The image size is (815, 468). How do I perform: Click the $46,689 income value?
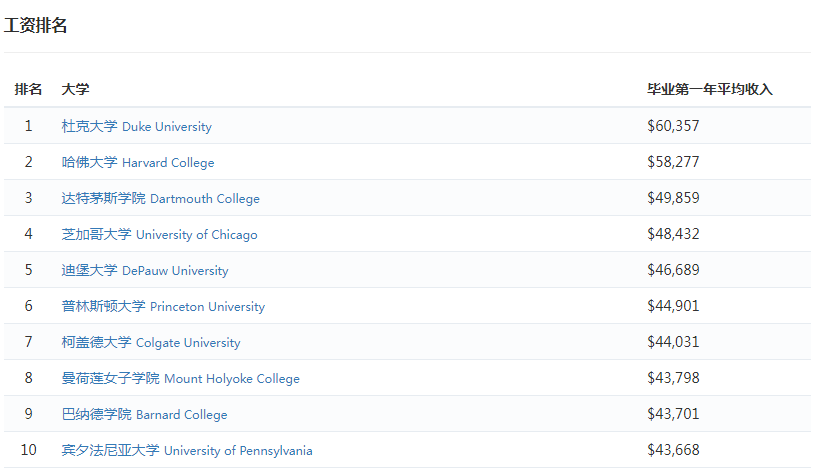pos(673,271)
